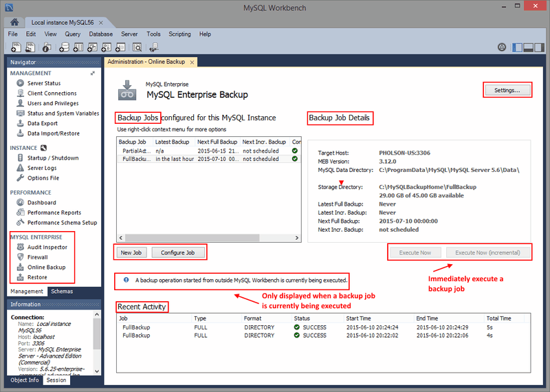Click the icon next to INSTANCE heading
The image size is (550, 392).
43,148
